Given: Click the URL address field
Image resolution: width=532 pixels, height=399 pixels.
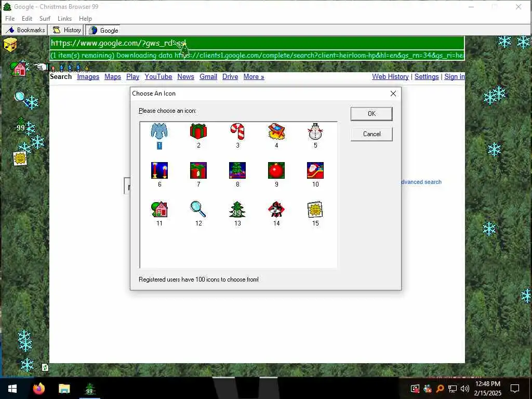Looking at the screenshot, I should click(257, 43).
